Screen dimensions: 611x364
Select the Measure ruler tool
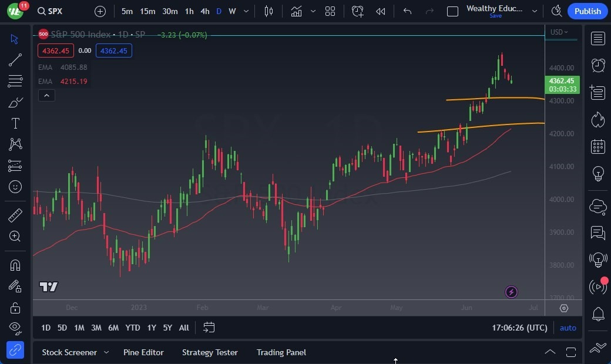click(x=15, y=215)
